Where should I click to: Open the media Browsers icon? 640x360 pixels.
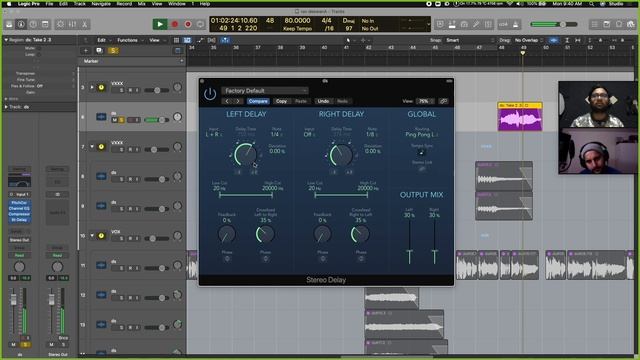[x=631, y=24]
